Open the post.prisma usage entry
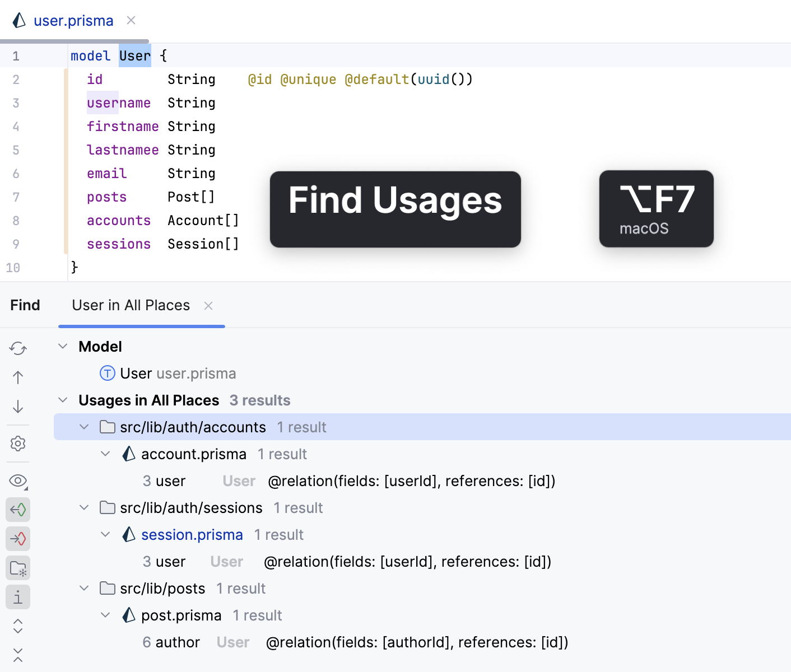Image resolution: width=791 pixels, height=672 pixels. pyautogui.click(x=180, y=615)
